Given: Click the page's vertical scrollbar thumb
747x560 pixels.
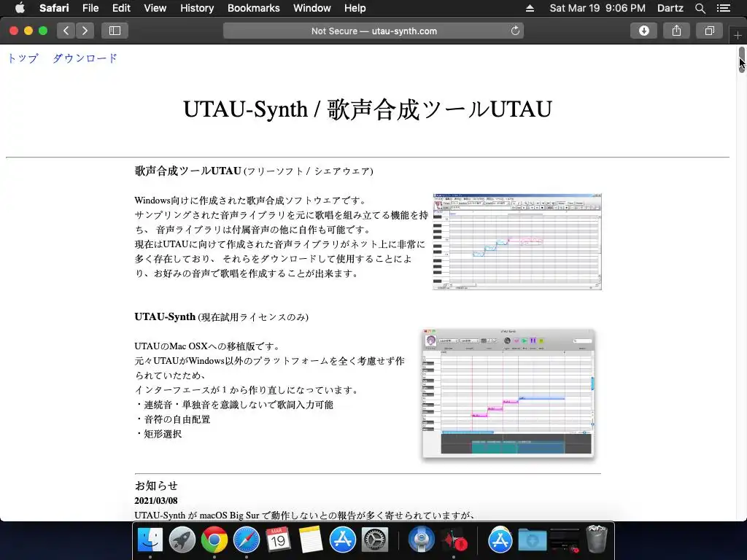Looking at the screenshot, I should 742,60.
